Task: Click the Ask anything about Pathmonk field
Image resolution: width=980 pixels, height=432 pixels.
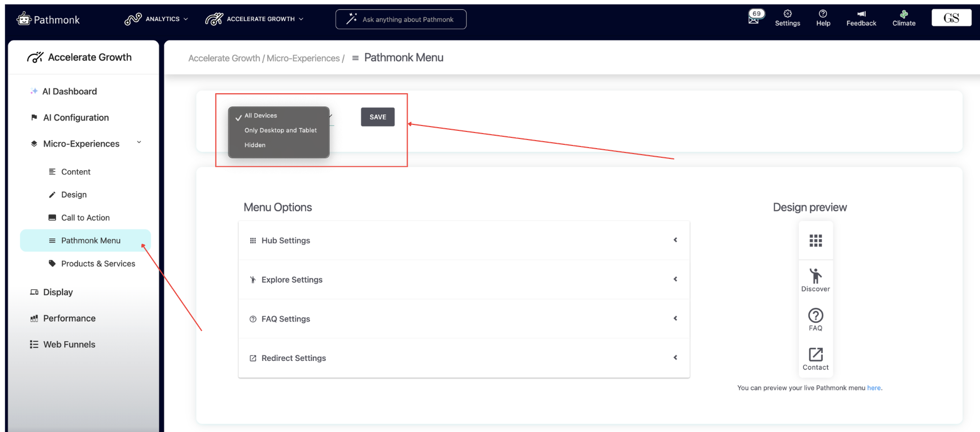Action: [x=401, y=19]
